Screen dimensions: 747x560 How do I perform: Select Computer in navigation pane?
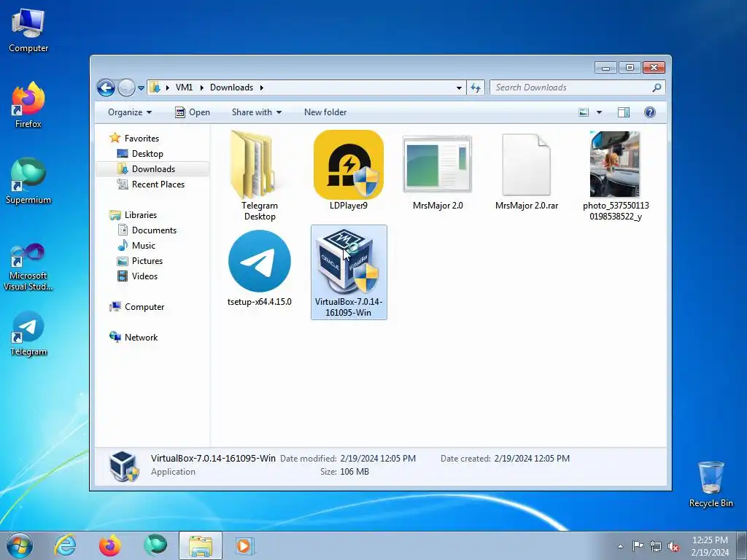[144, 307]
